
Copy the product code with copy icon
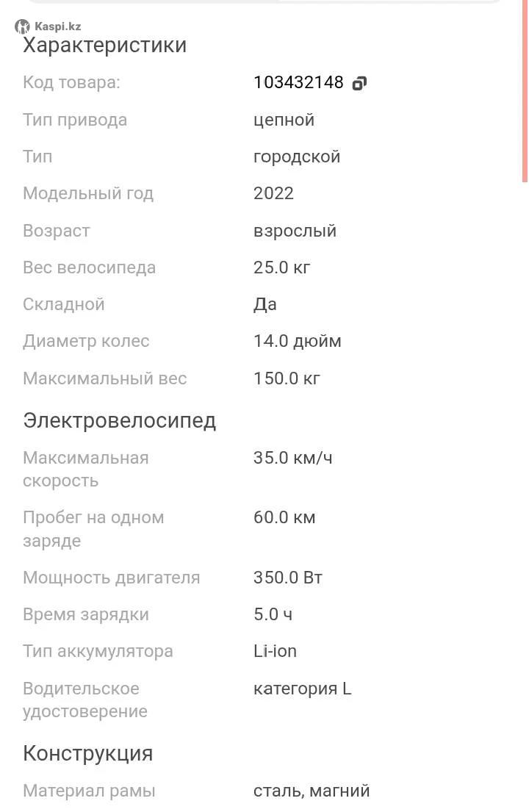359,83
